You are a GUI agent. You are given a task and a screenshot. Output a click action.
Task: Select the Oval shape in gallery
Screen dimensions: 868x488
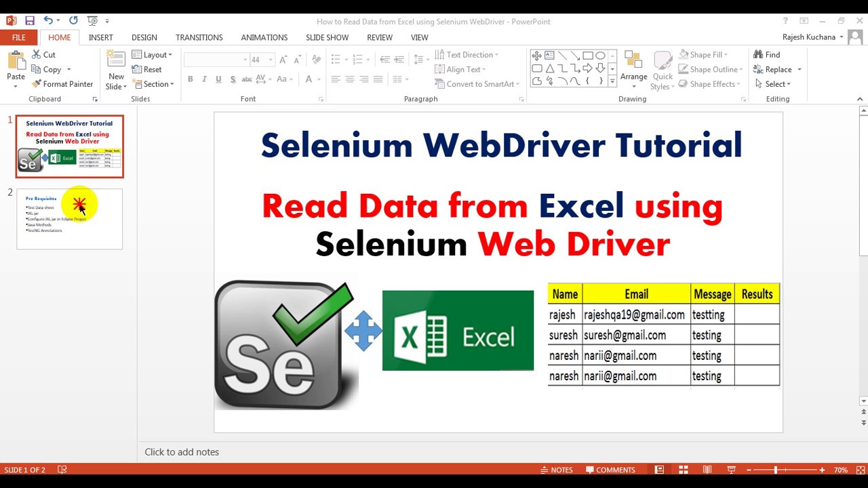click(x=600, y=56)
